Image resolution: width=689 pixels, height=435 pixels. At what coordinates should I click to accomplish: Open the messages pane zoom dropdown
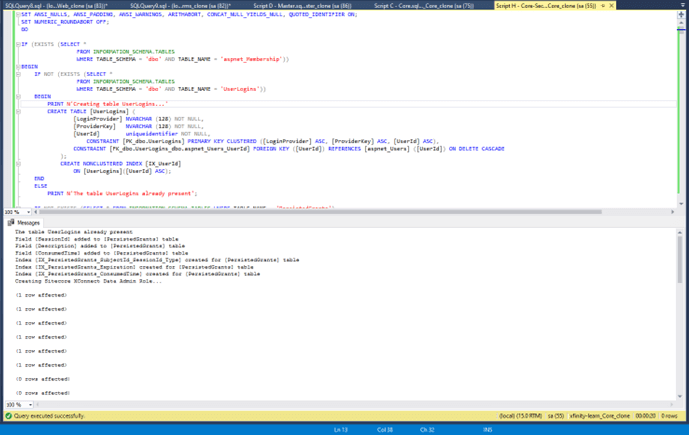click(28, 405)
